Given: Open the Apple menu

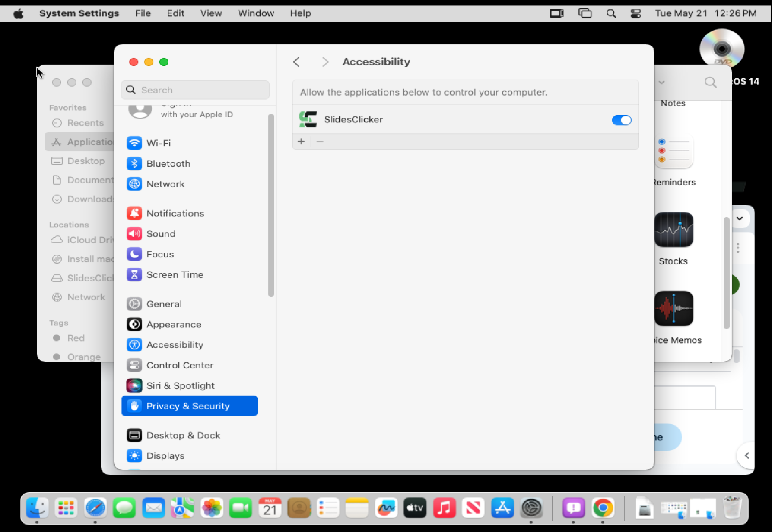Looking at the screenshot, I should [x=18, y=13].
